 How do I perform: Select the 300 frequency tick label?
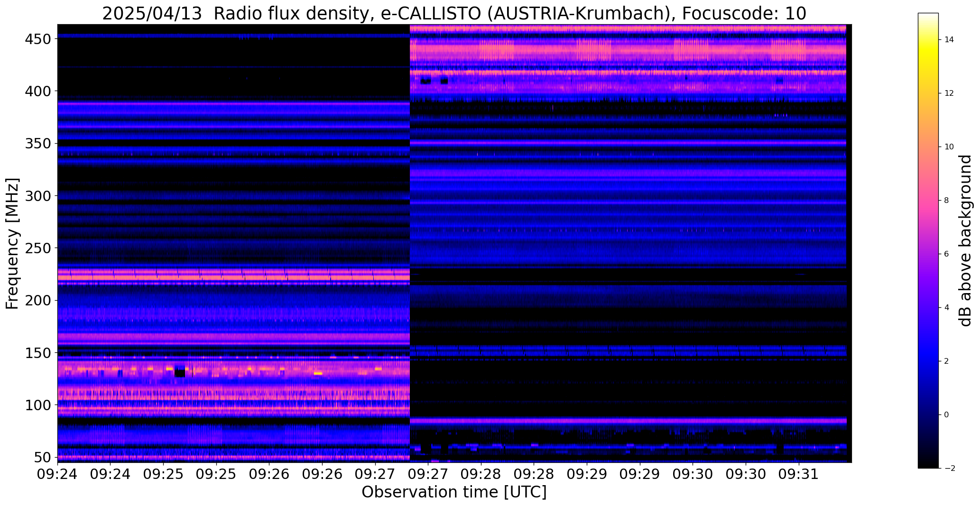click(x=37, y=196)
